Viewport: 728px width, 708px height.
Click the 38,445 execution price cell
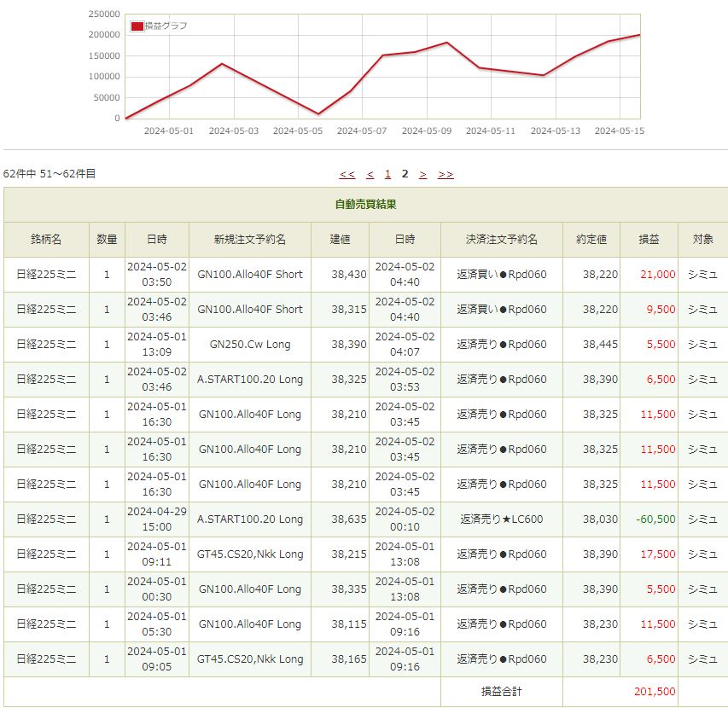tap(591, 345)
